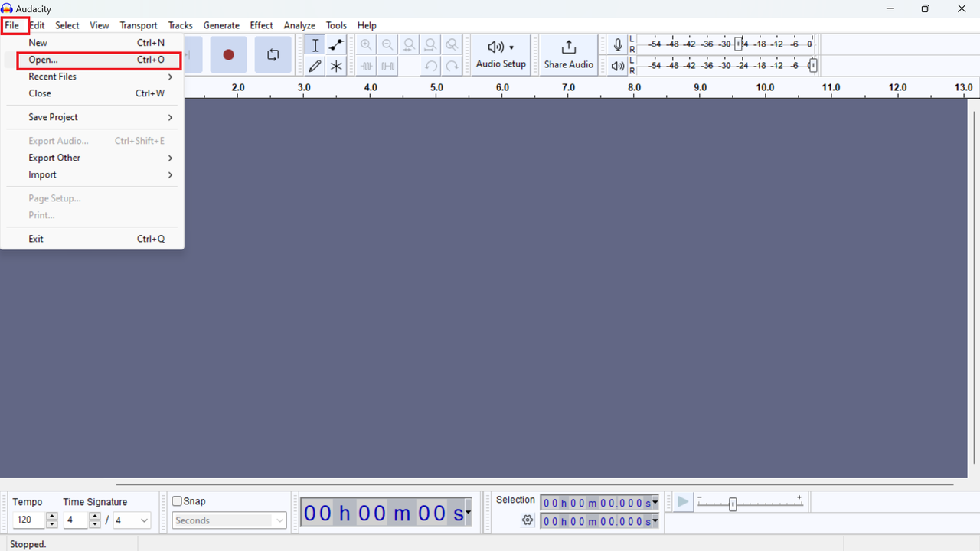This screenshot has width=980, height=551.
Task: Click the Silence audio selection icon
Action: pyautogui.click(x=387, y=66)
